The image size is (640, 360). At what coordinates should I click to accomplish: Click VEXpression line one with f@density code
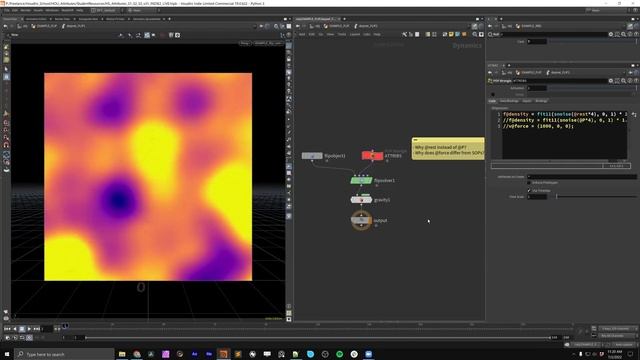(565, 114)
